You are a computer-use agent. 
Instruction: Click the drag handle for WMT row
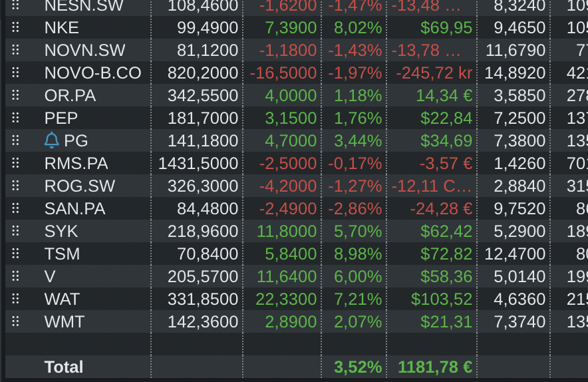(15, 321)
